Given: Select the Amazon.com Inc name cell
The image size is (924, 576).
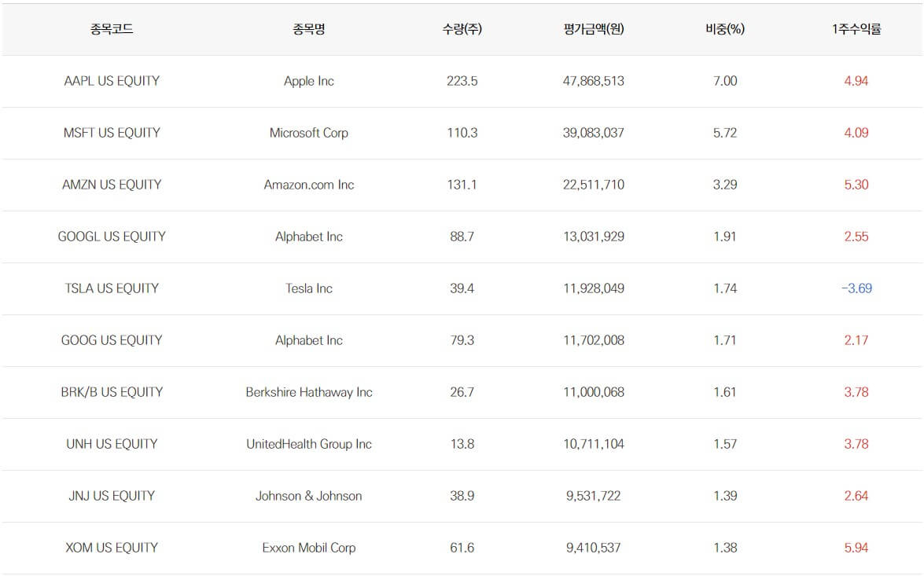Looking at the screenshot, I should point(309,185).
